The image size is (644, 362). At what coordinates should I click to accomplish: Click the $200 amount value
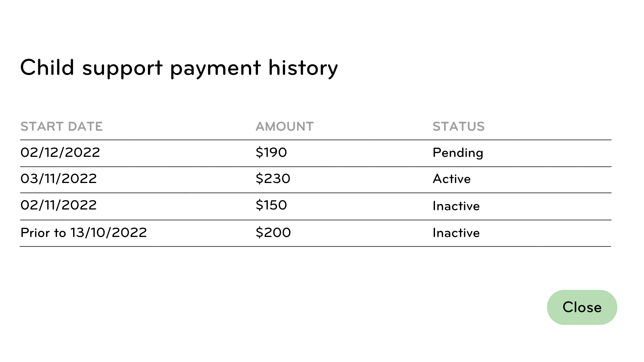tap(273, 232)
